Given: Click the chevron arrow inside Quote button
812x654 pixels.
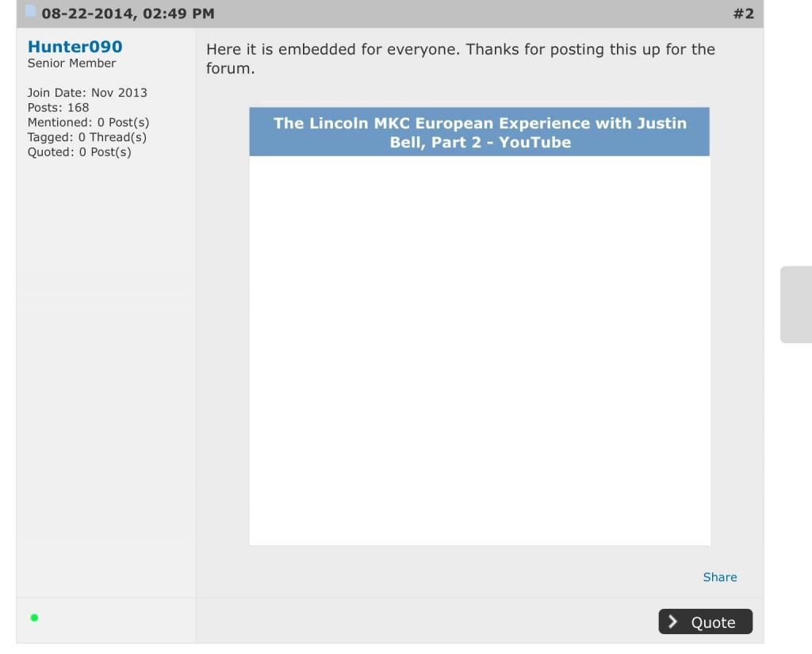Looking at the screenshot, I should [x=672, y=621].
